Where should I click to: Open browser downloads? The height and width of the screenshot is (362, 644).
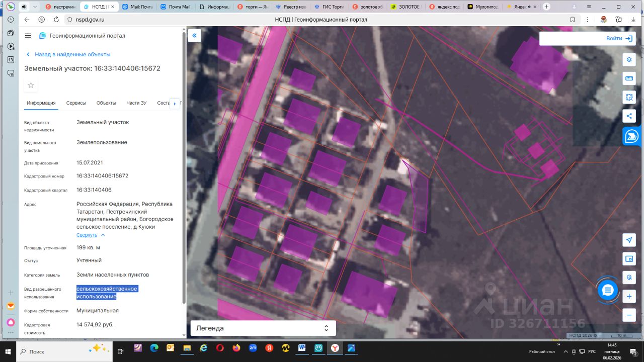[633, 20]
